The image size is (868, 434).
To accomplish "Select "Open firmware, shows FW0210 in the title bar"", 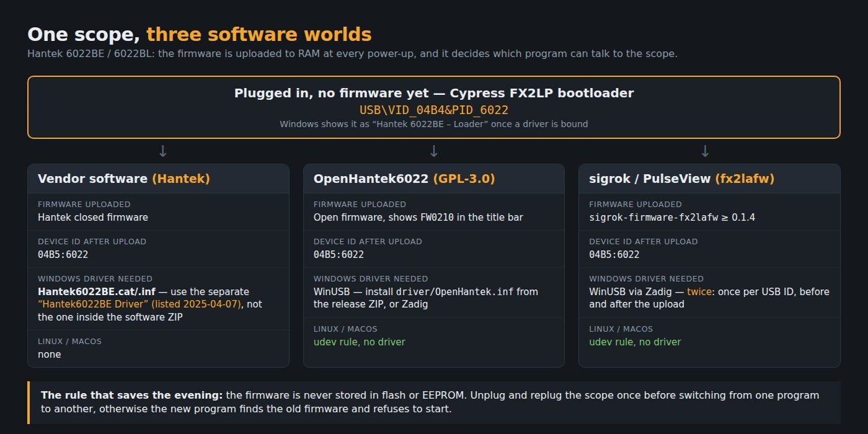I will pos(418,217).
